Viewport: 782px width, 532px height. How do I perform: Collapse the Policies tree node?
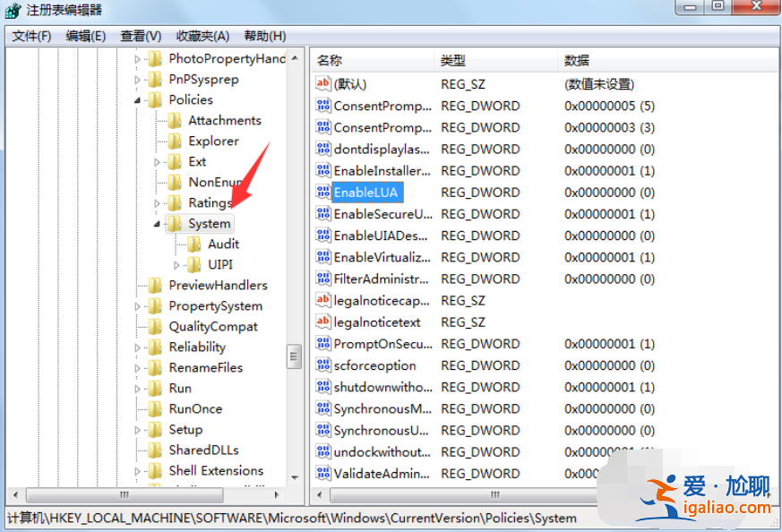(x=137, y=99)
